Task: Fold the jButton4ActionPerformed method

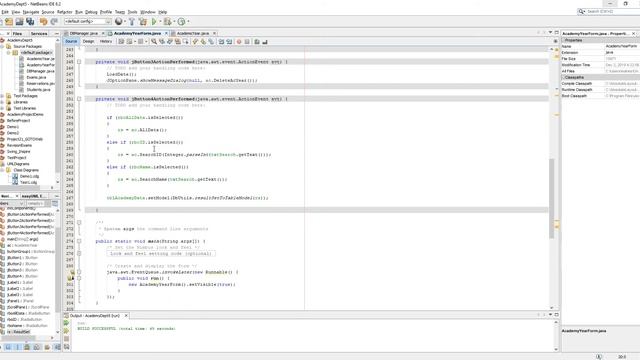Action: pyautogui.click(x=79, y=99)
